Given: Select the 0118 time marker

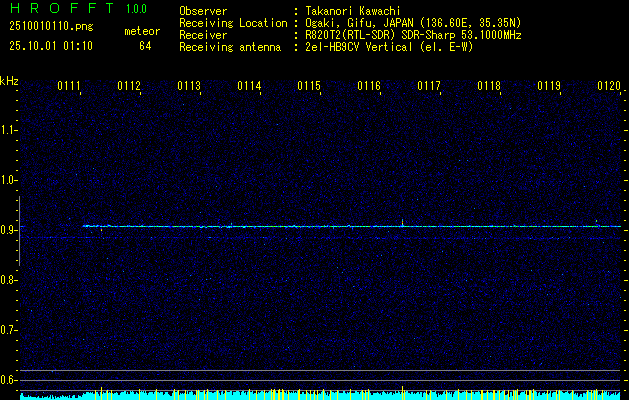Looking at the screenshot, I should 489,87.
